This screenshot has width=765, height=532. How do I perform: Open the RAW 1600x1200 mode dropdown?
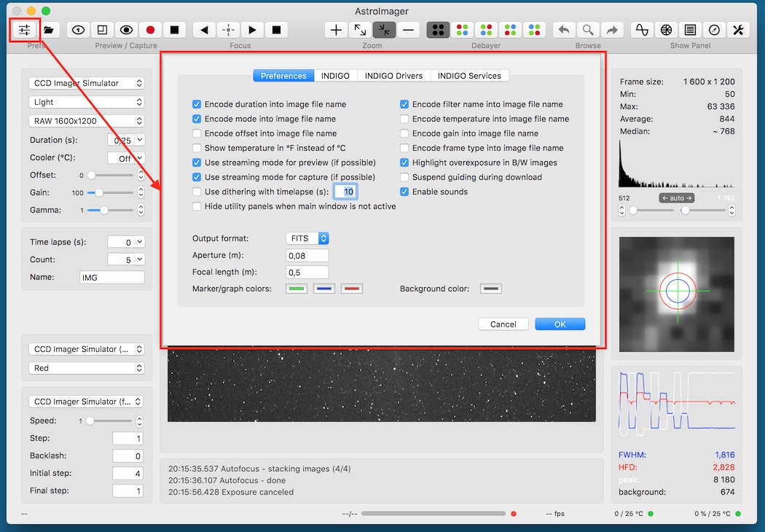[x=87, y=121]
